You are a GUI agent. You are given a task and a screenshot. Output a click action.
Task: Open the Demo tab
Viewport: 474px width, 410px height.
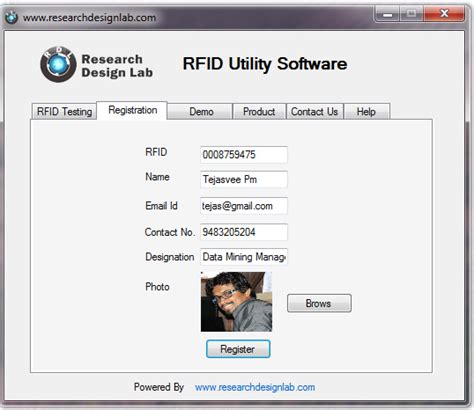[201, 112]
